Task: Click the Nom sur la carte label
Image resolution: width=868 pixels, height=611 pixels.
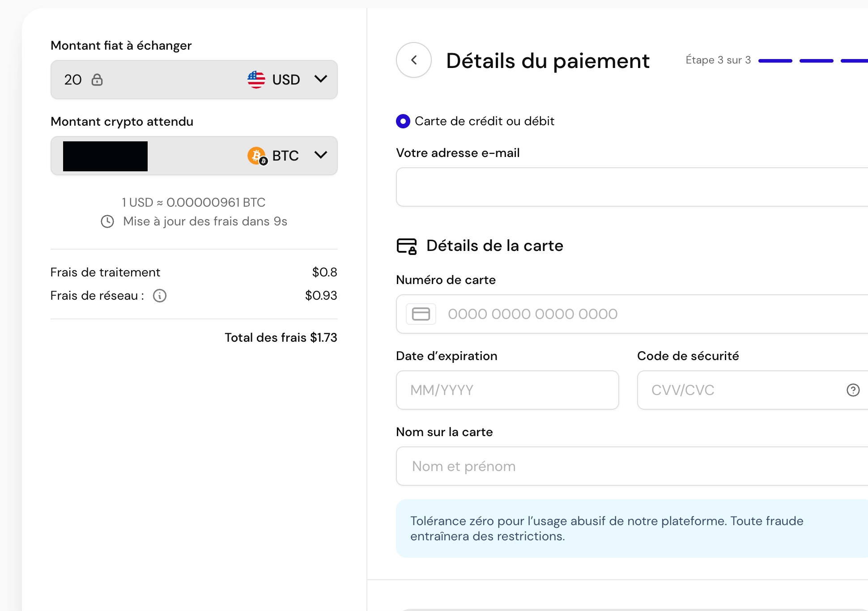Action: [x=444, y=432]
